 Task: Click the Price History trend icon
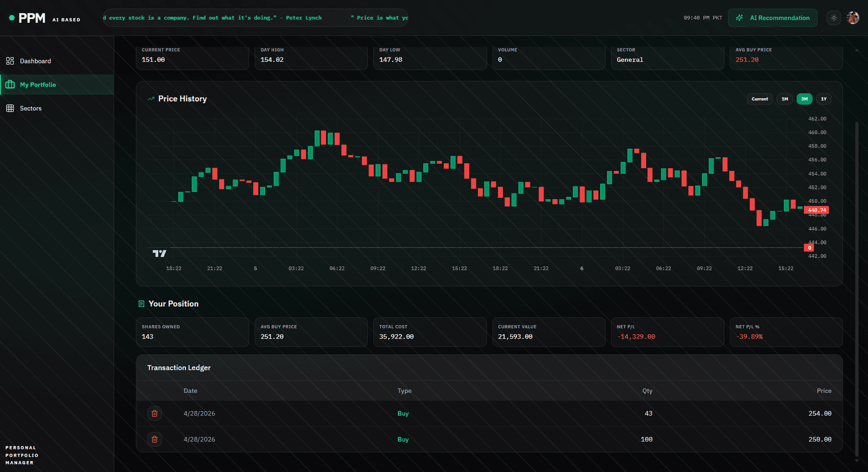point(151,99)
